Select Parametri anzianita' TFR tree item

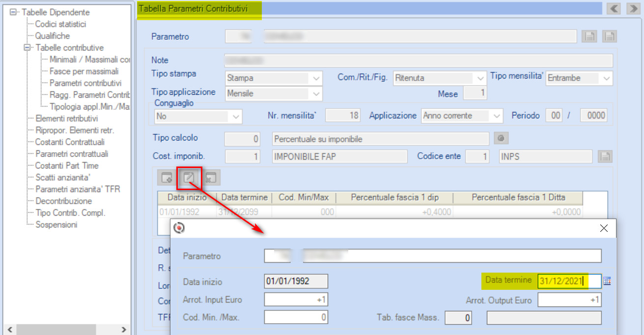pos(78,189)
